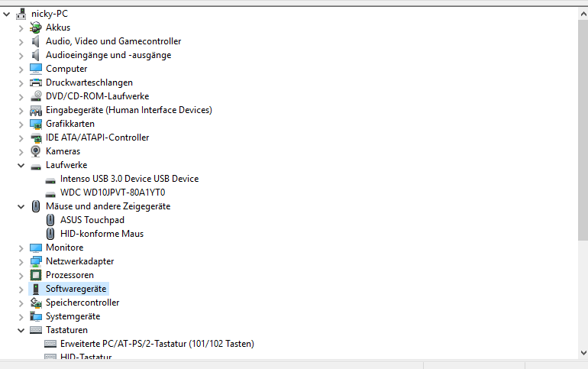
Task: Select Intenso USB 3.0 Device entry
Action: pyautogui.click(x=129, y=179)
